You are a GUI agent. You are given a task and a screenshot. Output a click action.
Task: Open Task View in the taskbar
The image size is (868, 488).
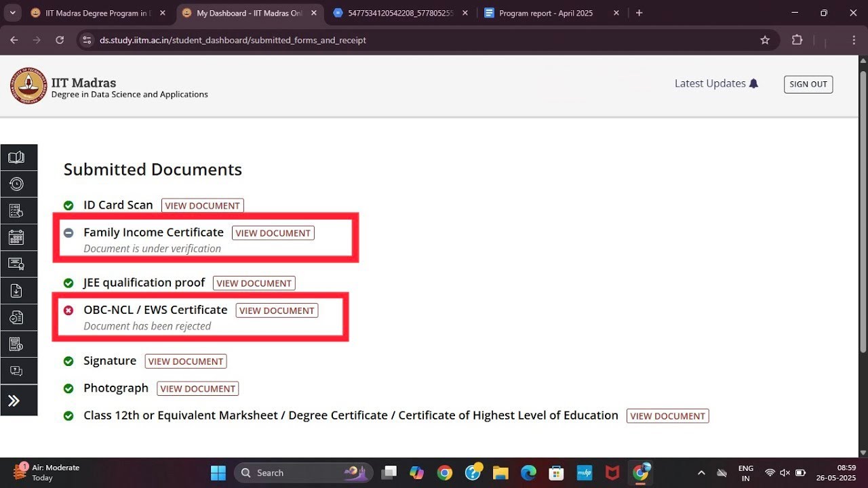[x=389, y=472]
